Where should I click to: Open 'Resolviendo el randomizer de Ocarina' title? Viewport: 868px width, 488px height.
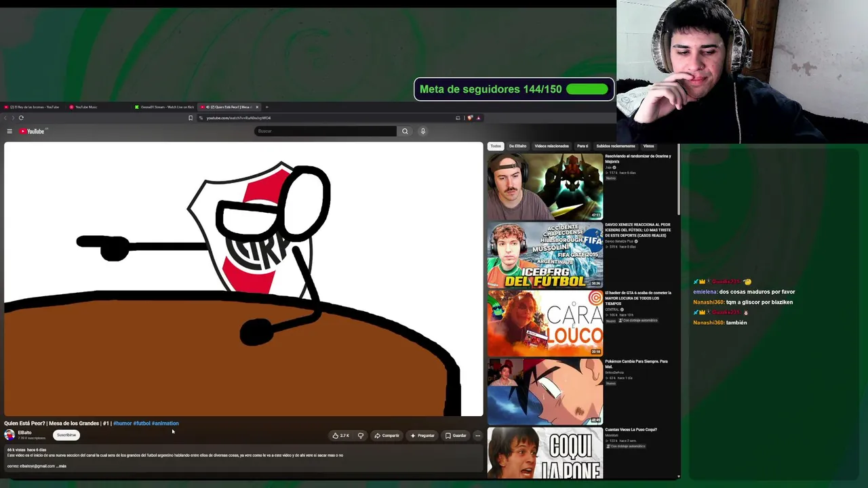click(638, 159)
